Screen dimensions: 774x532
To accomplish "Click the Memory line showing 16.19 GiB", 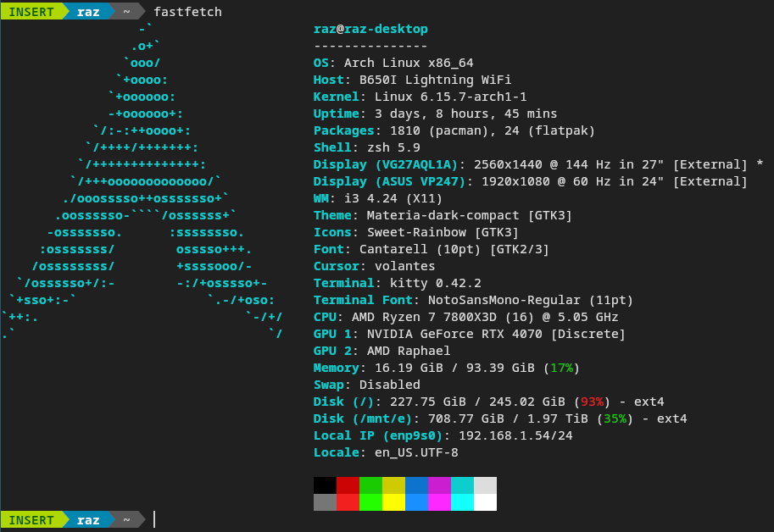I will point(447,368).
